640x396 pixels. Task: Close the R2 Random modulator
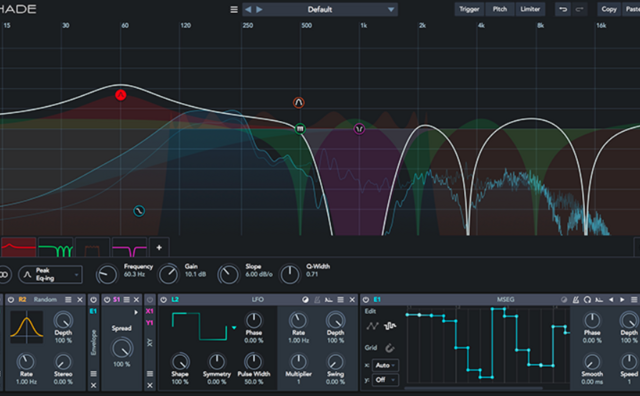[x=80, y=300]
